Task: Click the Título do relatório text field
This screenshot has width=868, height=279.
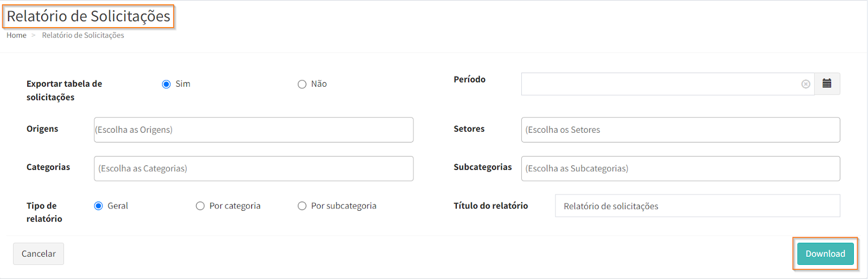Action: 697,206
